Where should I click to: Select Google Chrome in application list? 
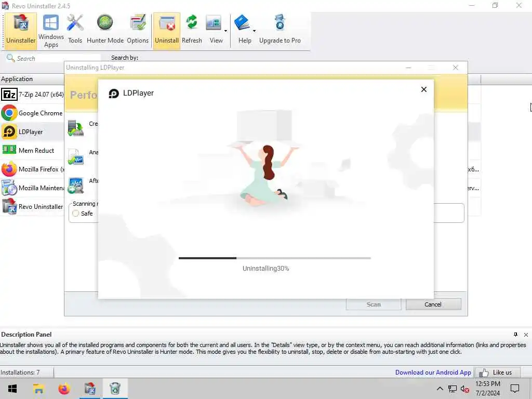point(32,113)
